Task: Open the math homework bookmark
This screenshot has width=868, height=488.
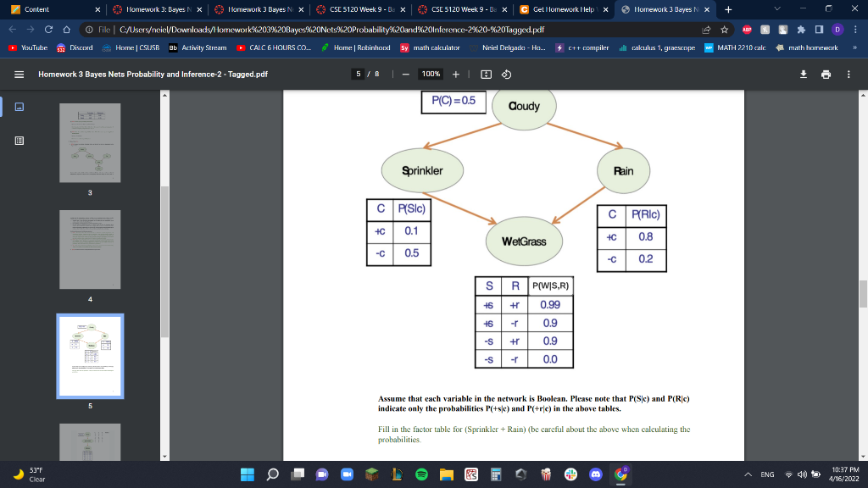Action: click(x=807, y=47)
